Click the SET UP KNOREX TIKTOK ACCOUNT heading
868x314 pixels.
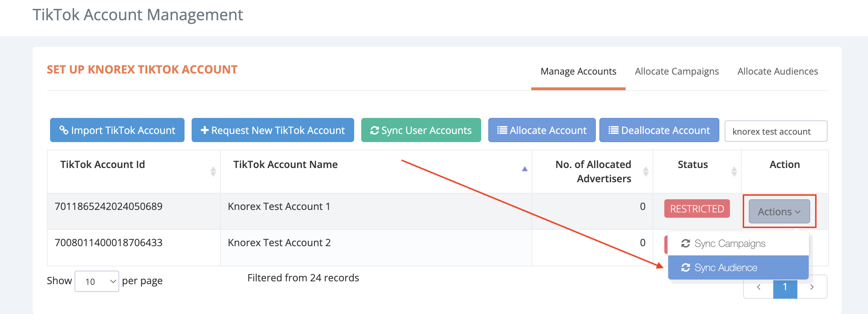pos(142,70)
